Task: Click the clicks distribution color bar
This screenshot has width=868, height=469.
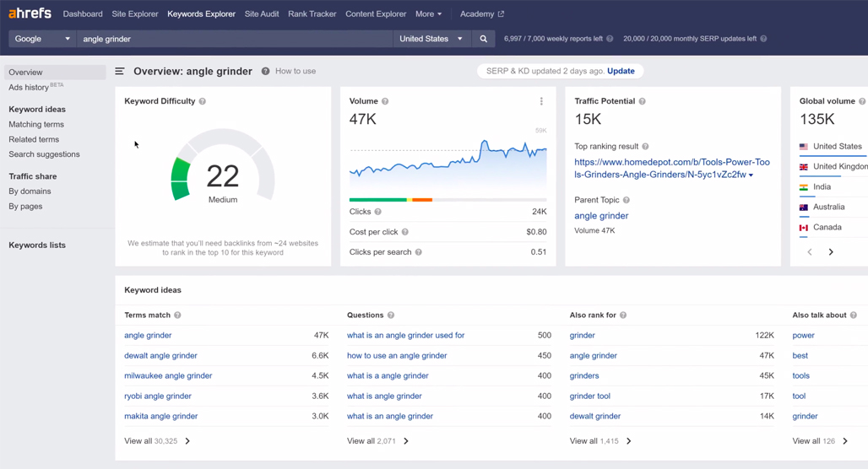Action: pyautogui.click(x=448, y=200)
